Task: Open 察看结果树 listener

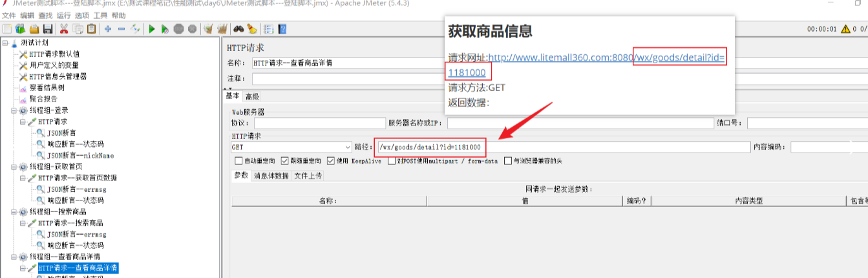Action: [x=47, y=88]
